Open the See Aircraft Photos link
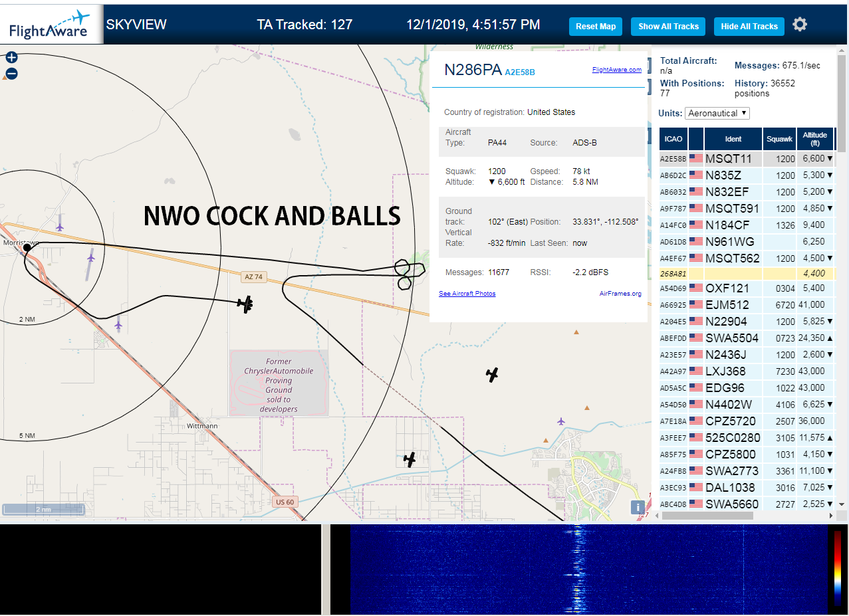This screenshot has width=849, height=616. tap(467, 294)
